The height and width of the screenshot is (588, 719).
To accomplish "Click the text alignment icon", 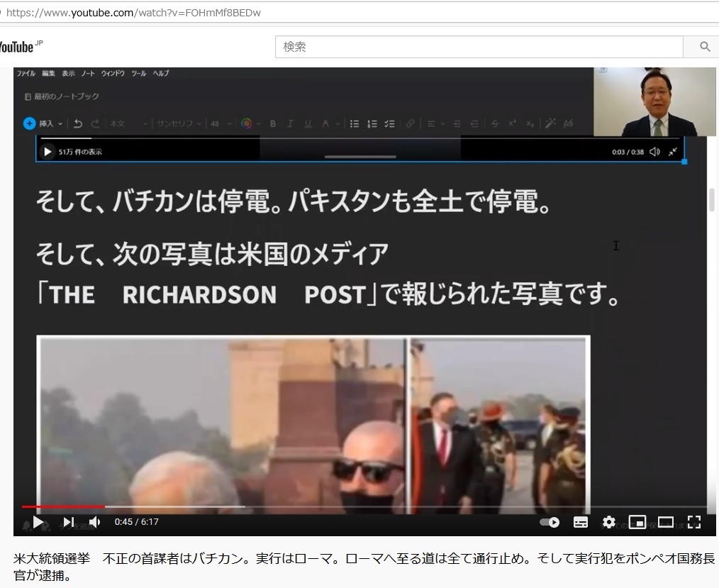I will [431, 123].
